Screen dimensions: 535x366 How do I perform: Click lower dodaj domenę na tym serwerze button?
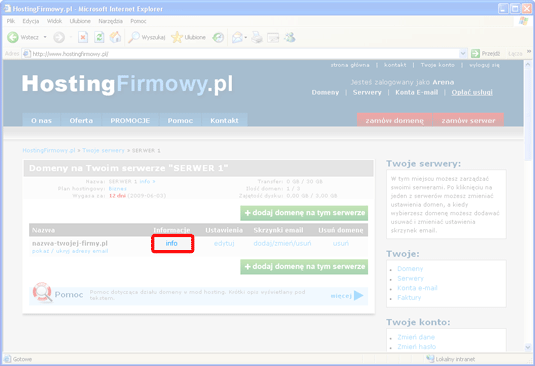tap(304, 267)
